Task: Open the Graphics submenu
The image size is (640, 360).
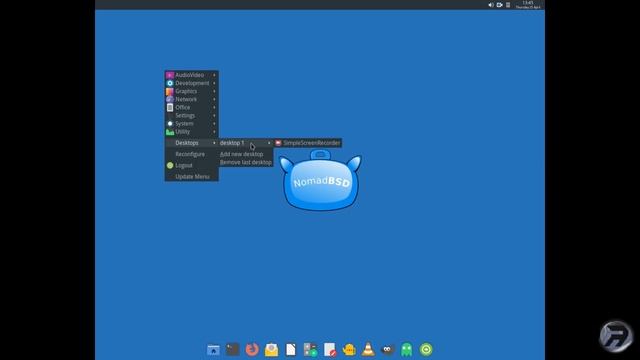Action: (x=191, y=91)
